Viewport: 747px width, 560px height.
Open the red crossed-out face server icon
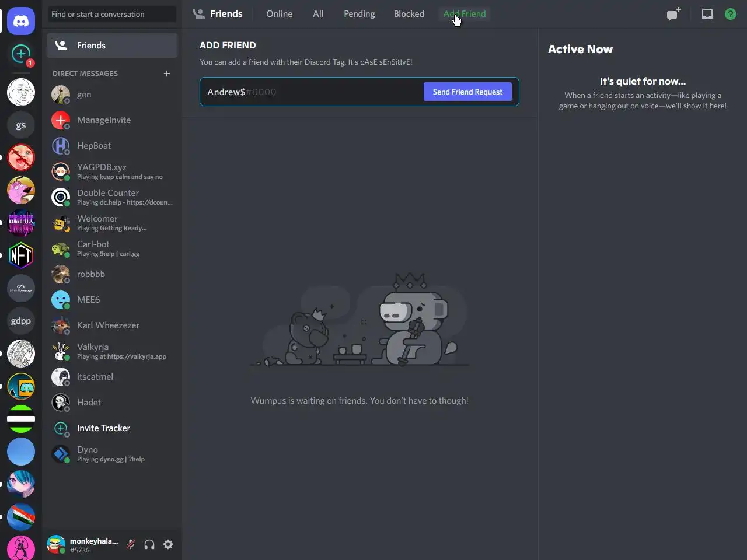[21, 157]
